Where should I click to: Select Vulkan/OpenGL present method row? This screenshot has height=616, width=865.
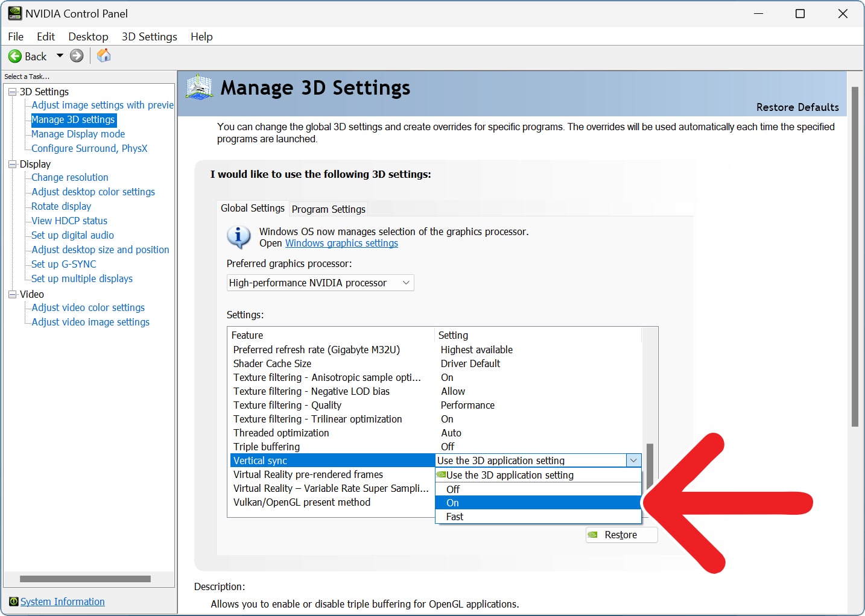tap(332, 502)
